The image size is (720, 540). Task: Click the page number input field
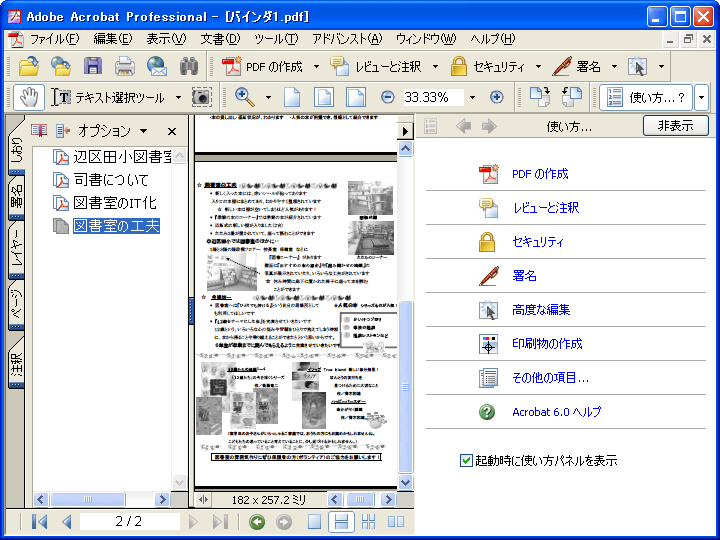(129, 522)
